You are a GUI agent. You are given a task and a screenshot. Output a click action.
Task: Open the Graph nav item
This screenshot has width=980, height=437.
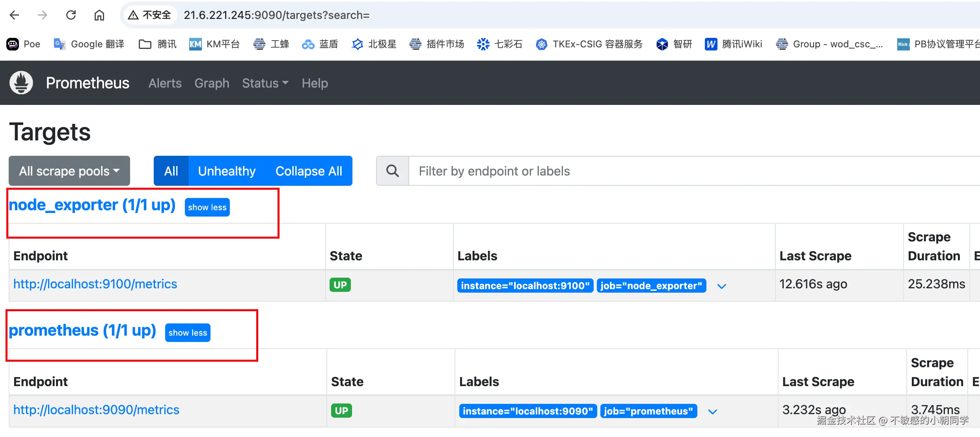pos(212,83)
